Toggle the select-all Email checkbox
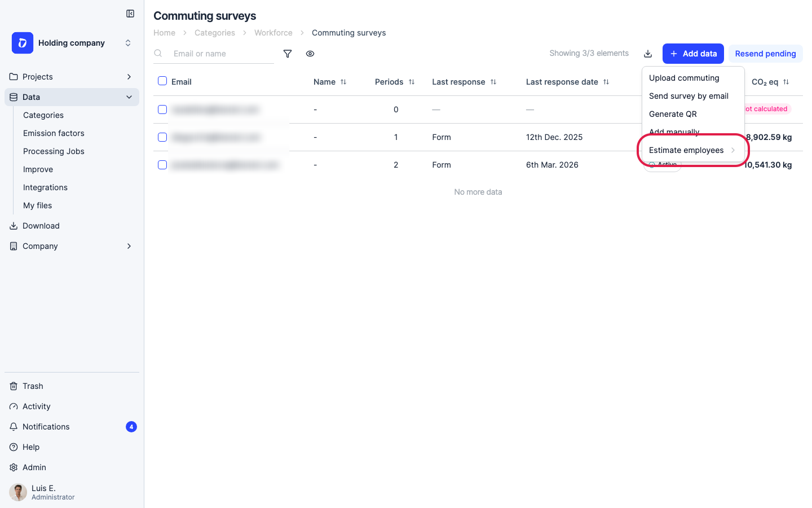812x508 pixels. pyautogui.click(x=162, y=81)
